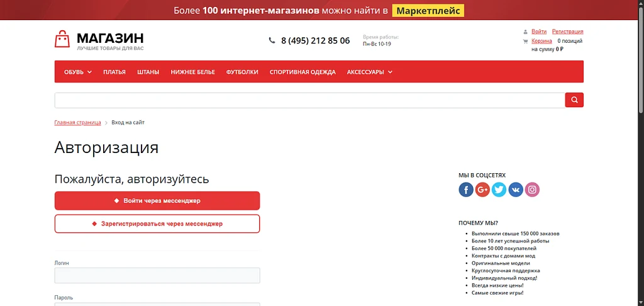Open the Платья category
Image resolution: width=644 pixels, height=306 pixels.
(x=114, y=72)
